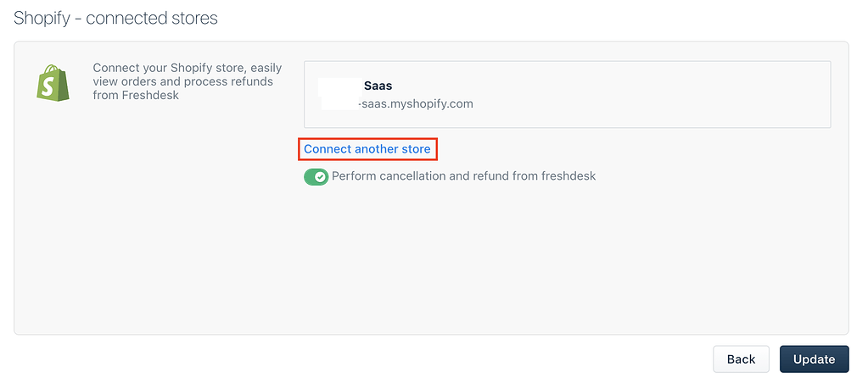868x389 pixels.
Task: Click the checkmark knob inside the green switch
Action: (320, 177)
